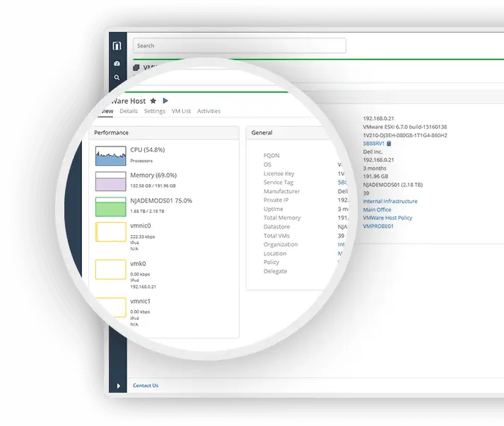Click the magnifier search icon in sidebar
Screen dimensions: 504x426
click(117, 78)
